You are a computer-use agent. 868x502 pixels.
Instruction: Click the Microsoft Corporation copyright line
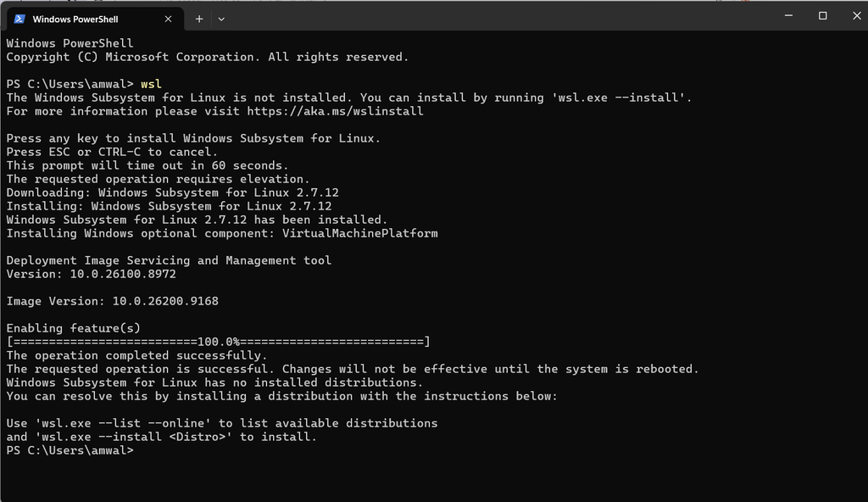207,57
